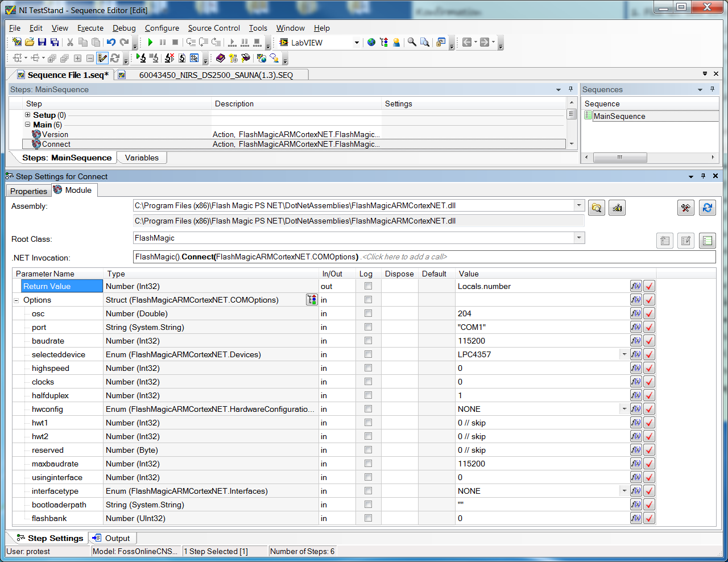Click the port value "COM1" field

(543, 327)
